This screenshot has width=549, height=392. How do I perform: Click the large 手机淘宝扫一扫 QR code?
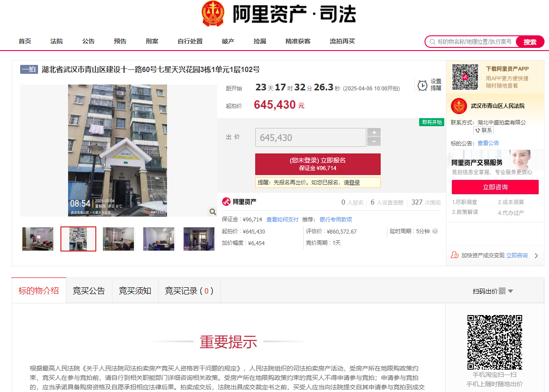(x=495, y=342)
